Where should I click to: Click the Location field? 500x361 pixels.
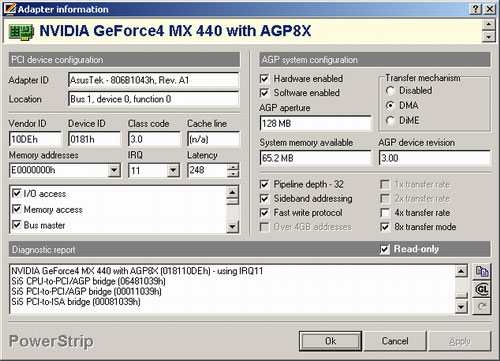154,99
